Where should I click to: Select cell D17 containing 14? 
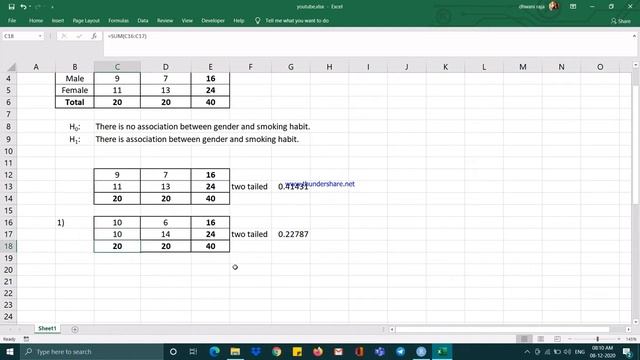point(166,234)
